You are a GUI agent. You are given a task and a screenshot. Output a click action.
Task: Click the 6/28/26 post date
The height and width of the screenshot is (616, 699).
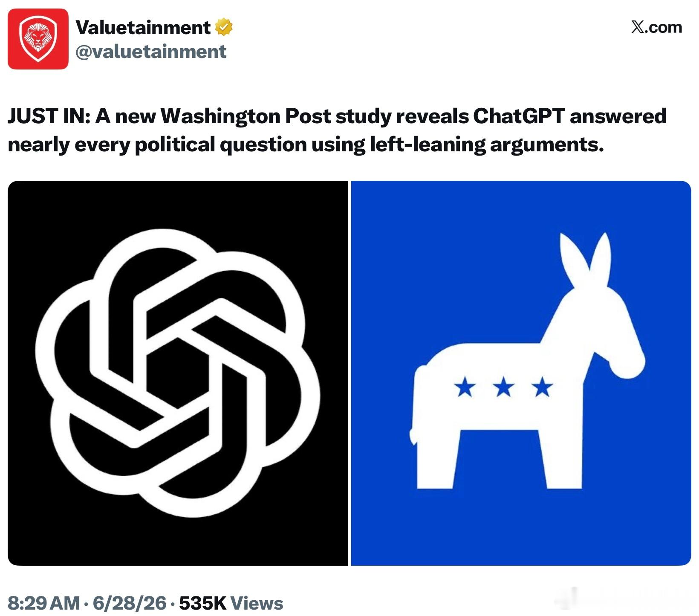tap(130, 603)
